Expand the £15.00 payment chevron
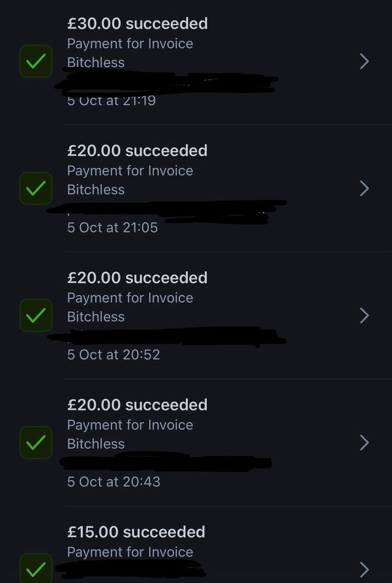The height and width of the screenshot is (583, 392). pos(364,569)
